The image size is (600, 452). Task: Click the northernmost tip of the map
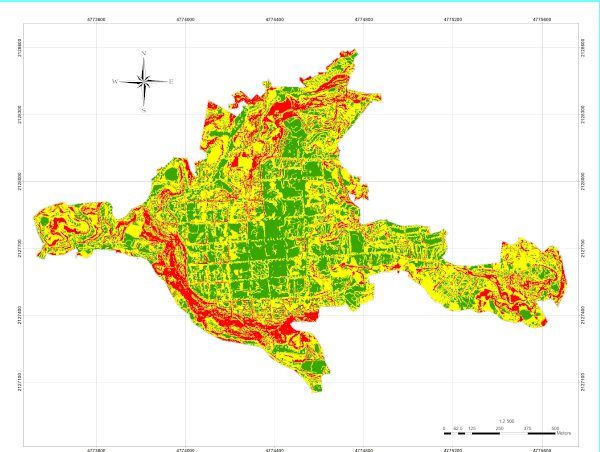pos(352,50)
